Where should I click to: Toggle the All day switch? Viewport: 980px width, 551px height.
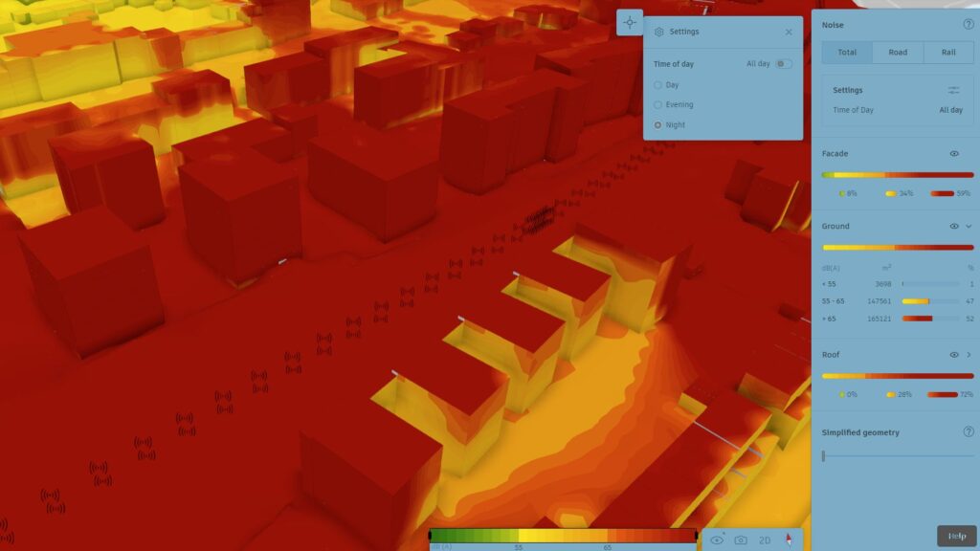784,64
